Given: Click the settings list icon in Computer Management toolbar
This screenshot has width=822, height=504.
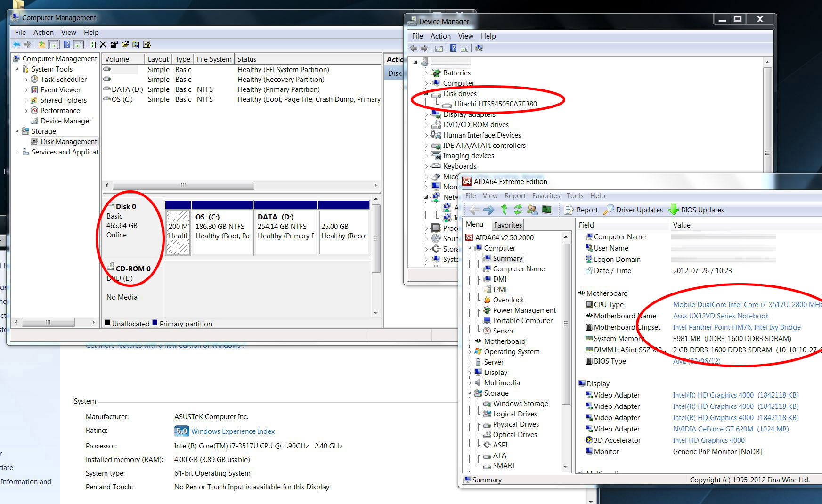Looking at the screenshot, I should point(147,44).
